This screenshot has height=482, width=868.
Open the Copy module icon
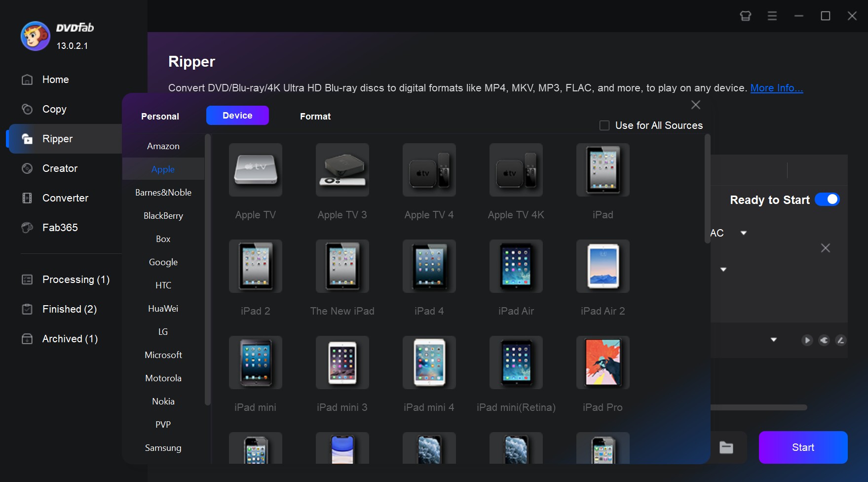27,109
